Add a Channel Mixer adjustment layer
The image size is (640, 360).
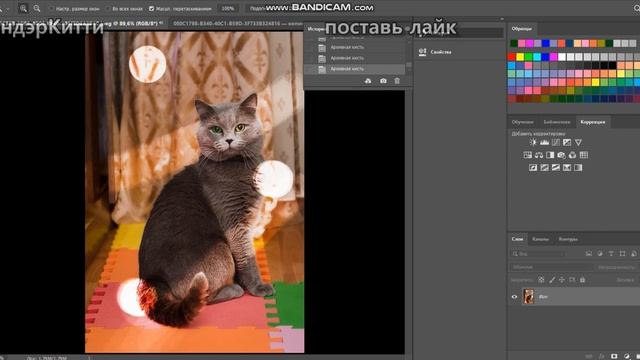click(x=572, y=155)
